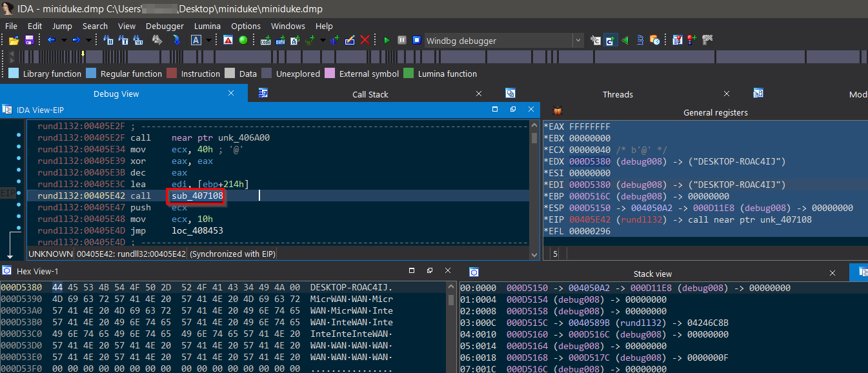Image resolution: width=868 pixels, height=373 pixels.
Task: Switch to the Call Stack tab
Action: coord(370,94)
